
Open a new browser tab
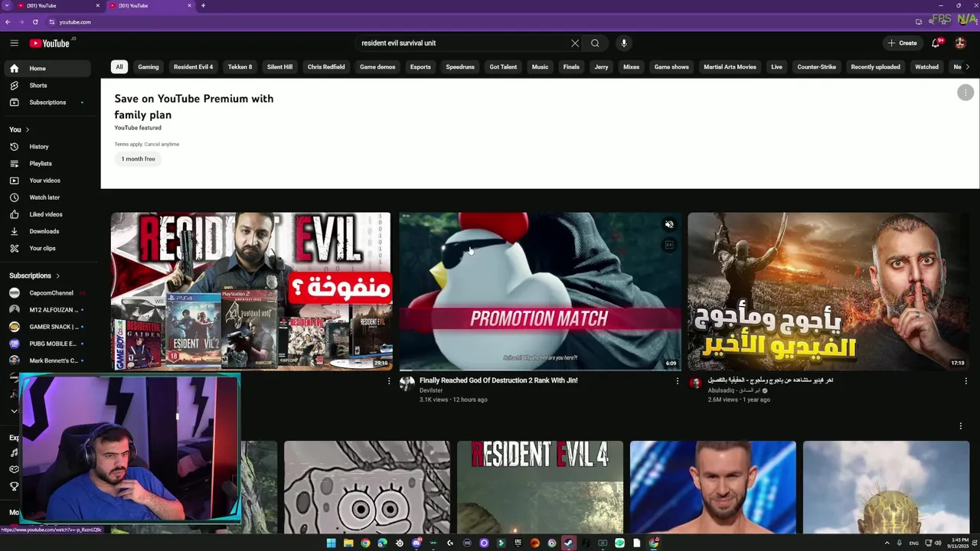tap(203, 5)
